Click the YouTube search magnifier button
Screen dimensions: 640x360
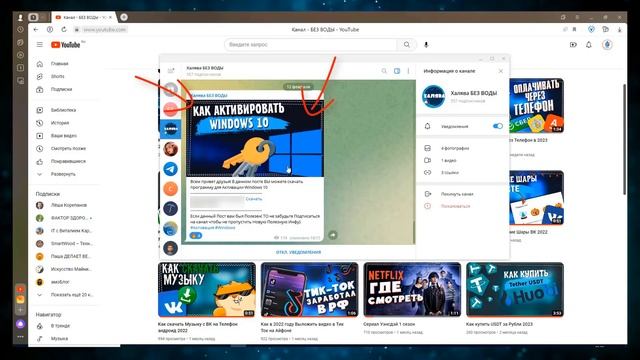pyautogui.click(x=407, y=44)
